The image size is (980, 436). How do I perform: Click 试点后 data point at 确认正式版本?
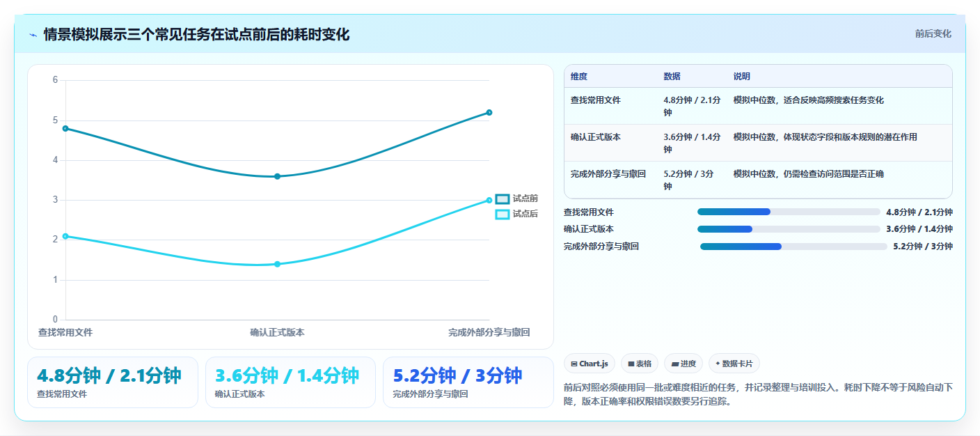click(x=277, y=264)
